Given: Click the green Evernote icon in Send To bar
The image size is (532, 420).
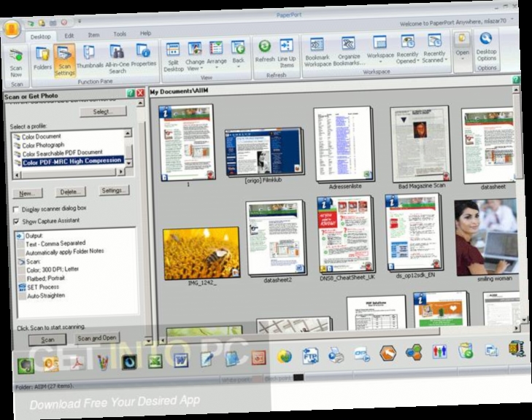Looking at the screenshot, I should [x=26, y=365].
